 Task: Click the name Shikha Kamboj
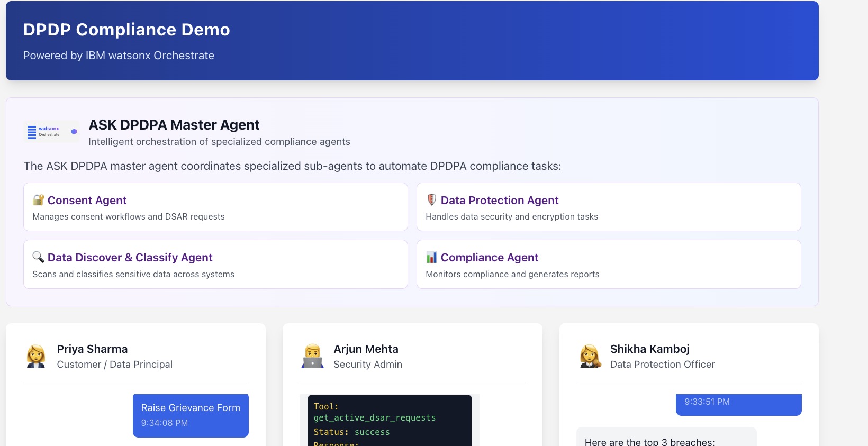tap(649, 349)
